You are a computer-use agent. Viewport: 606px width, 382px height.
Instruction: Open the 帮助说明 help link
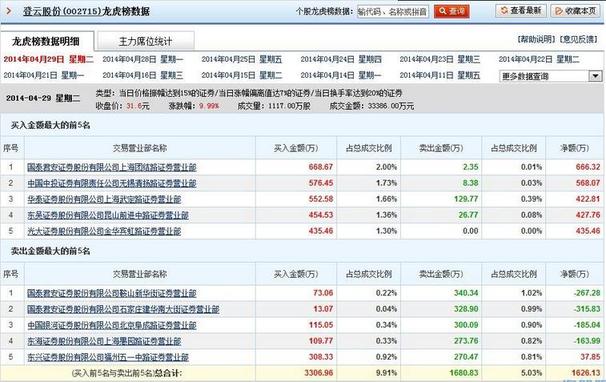(536, 39)
